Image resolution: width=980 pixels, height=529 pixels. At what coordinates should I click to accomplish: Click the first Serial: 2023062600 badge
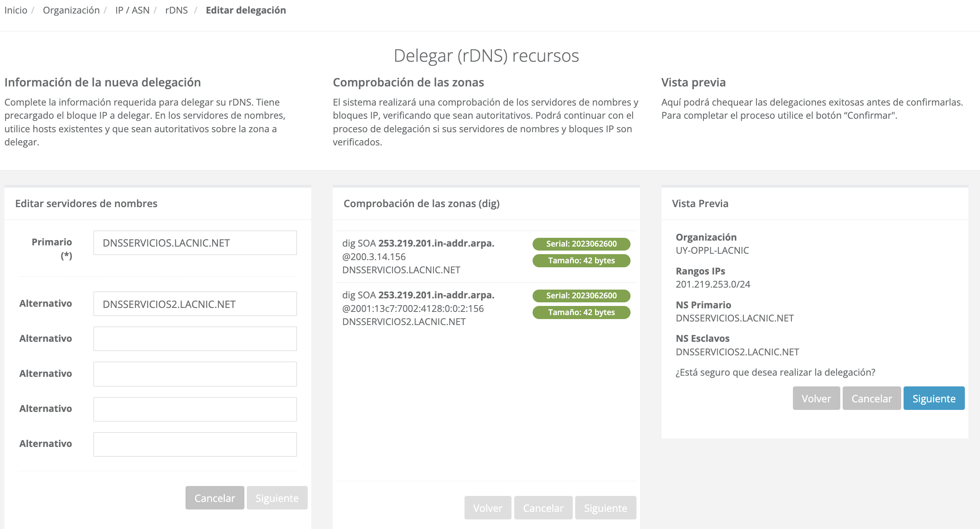coord(581,244)
